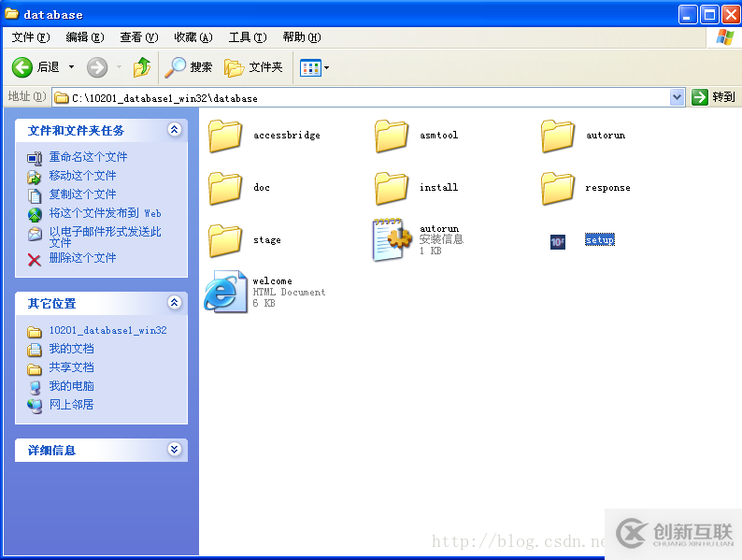Select the doc folder icon
Image resolution: width=742 pixels, height=560 pixels.
(x=225, y=188)
